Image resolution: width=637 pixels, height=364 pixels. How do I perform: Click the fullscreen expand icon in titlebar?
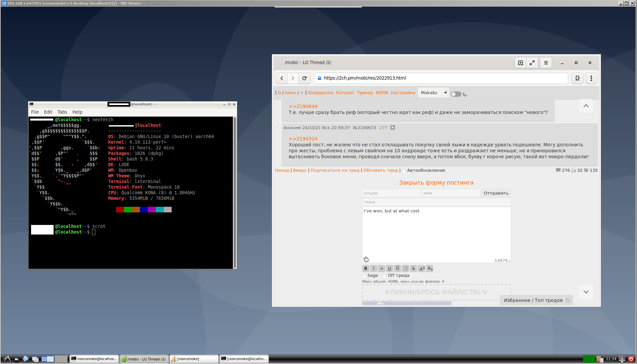pyautogui.click(x=532, y=63)
